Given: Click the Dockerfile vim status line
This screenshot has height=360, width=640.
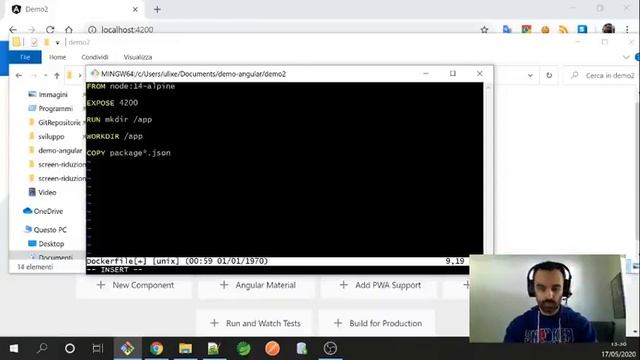Looking at the screenshot, I should coord(278,261).
